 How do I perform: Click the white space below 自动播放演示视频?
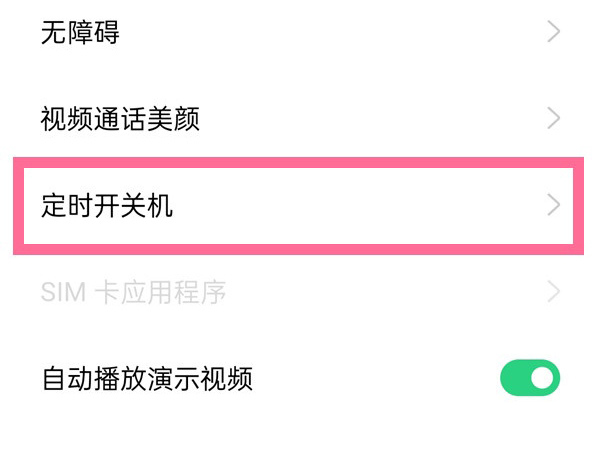(300, 428)
